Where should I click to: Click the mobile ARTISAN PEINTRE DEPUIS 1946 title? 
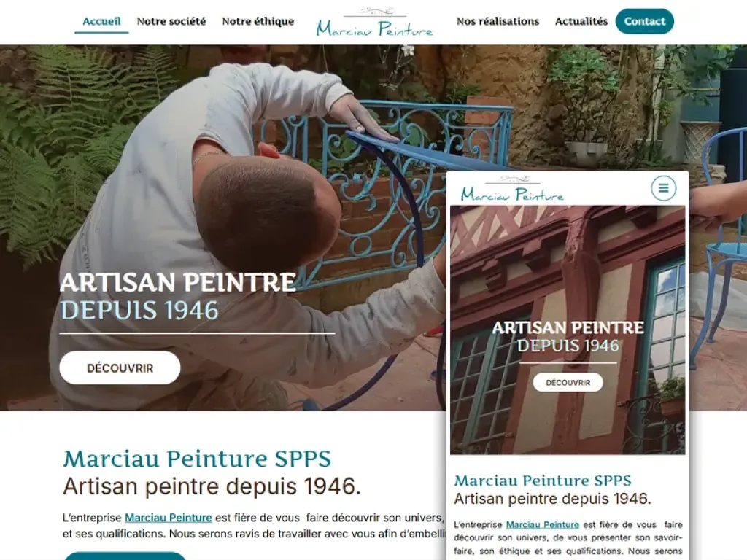(x=568, y=336)
